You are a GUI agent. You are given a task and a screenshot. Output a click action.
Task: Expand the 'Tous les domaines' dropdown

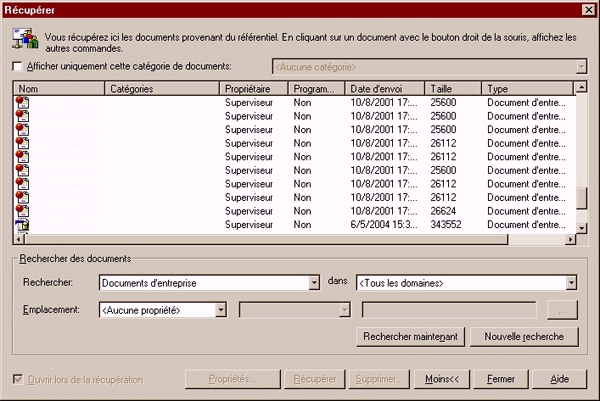571,283
